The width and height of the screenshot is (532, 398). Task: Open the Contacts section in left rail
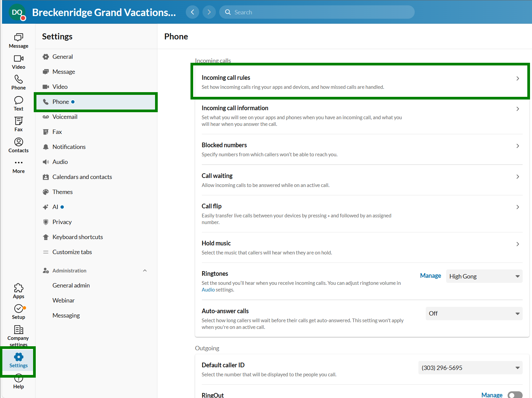click(18, 146)
